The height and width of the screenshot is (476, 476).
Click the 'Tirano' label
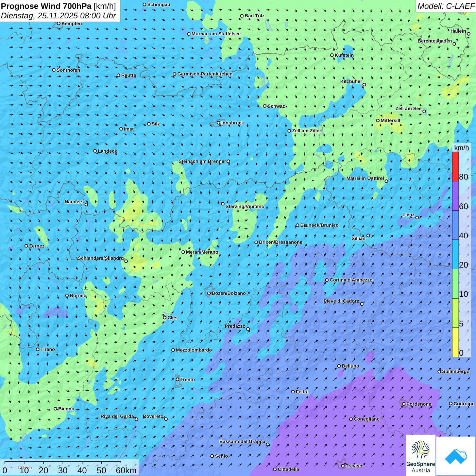point(48,349)
